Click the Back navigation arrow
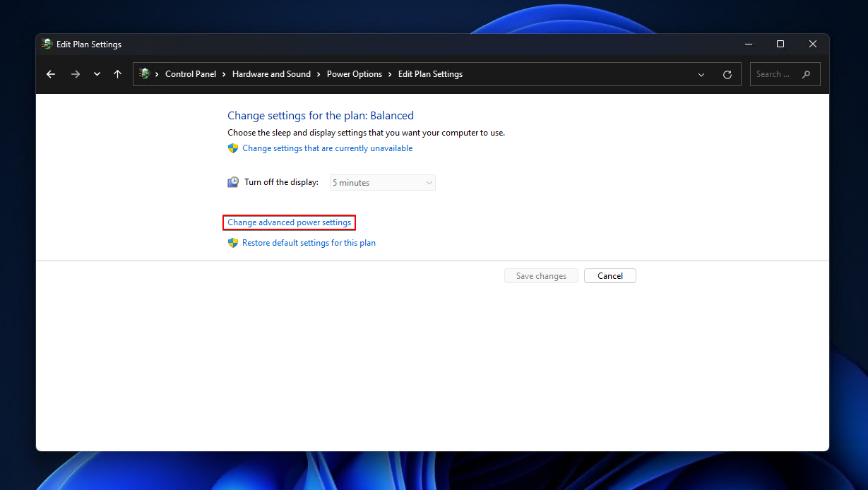Viewport: 868px width, 490px height. click(50, 73)
